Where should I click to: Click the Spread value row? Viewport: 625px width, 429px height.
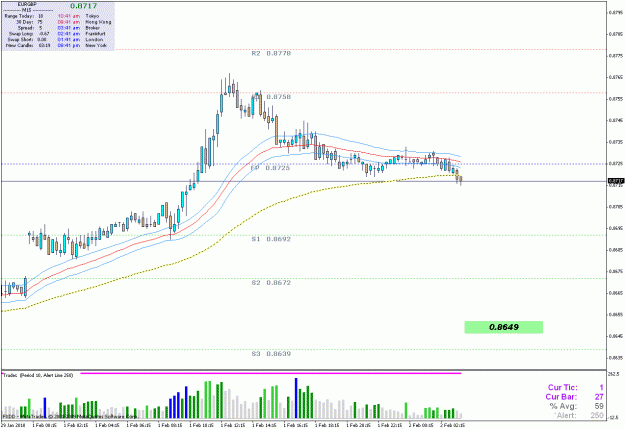(30, 28)
